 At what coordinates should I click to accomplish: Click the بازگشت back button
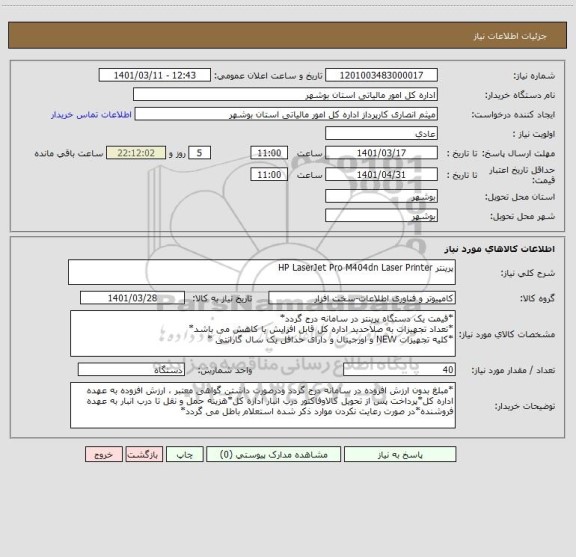[144, 454]
